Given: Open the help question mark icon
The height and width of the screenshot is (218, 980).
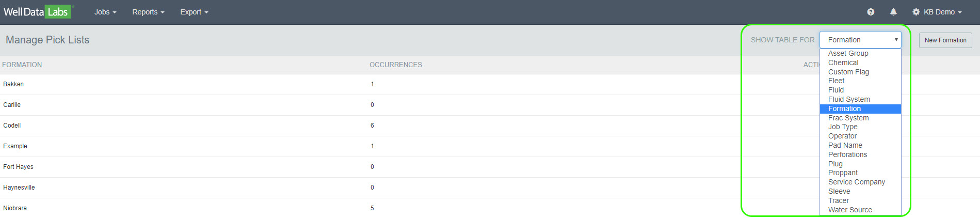Looking at the screenshot, I should pyautogui.click(x=871, y=12).
